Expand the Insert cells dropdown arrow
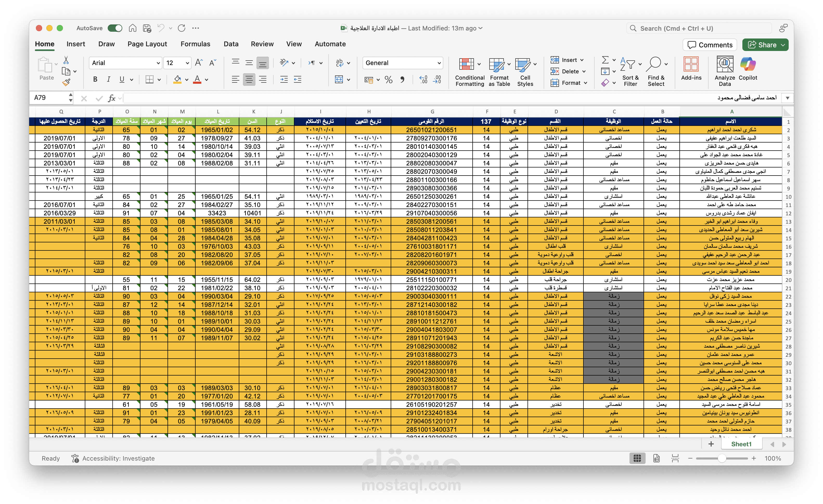 [582, 60]
